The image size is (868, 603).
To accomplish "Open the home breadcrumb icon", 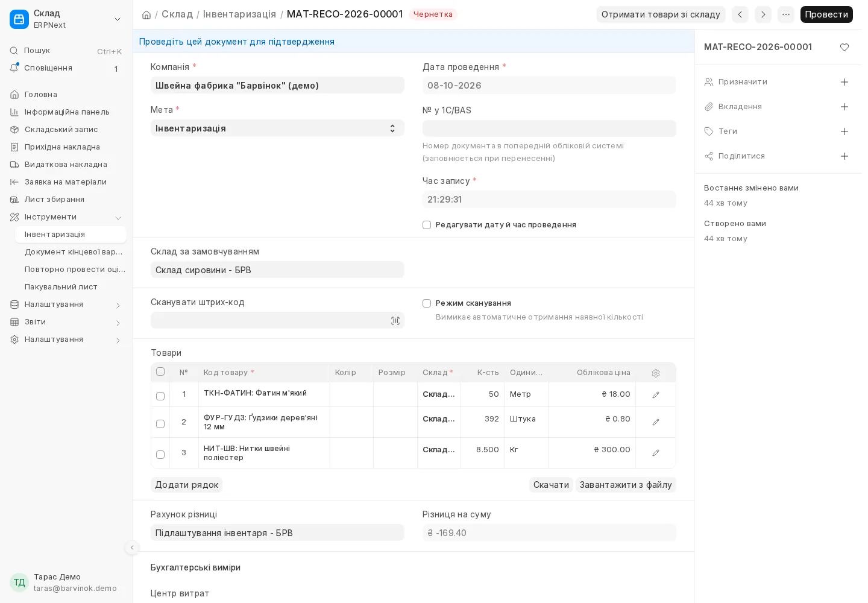I will click(x=146, y=14).
